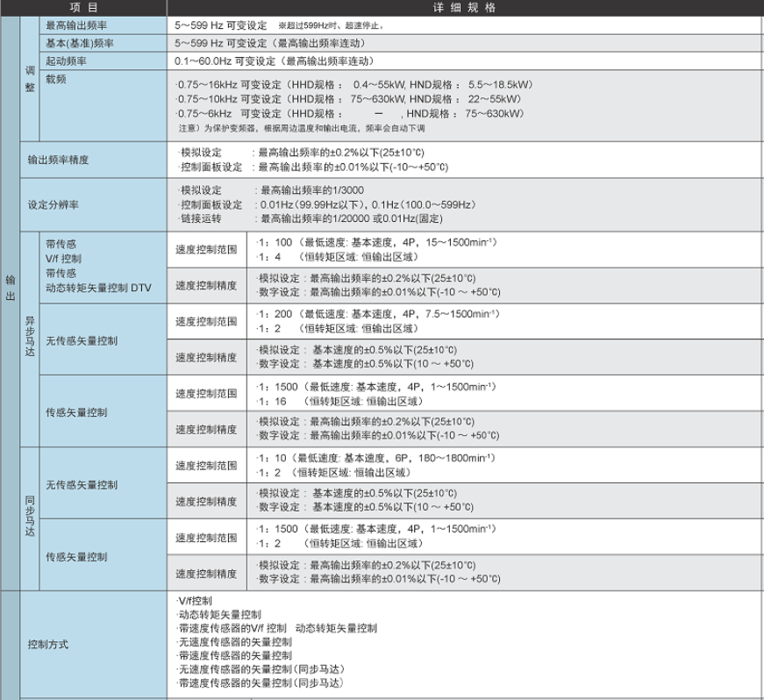Click the 输出频率精度 row label
764x700 pixels.
pos(58,161)
